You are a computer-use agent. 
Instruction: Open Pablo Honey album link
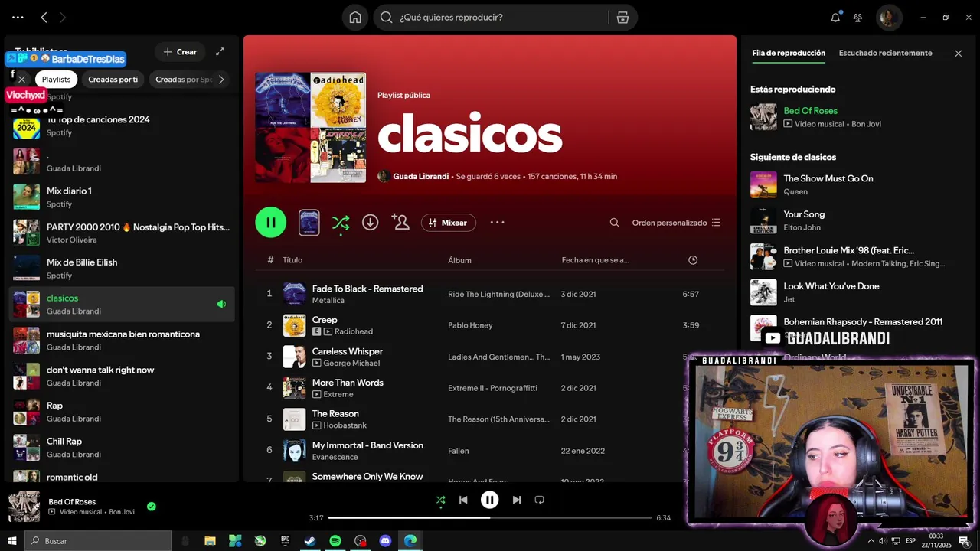pos(470,325)
